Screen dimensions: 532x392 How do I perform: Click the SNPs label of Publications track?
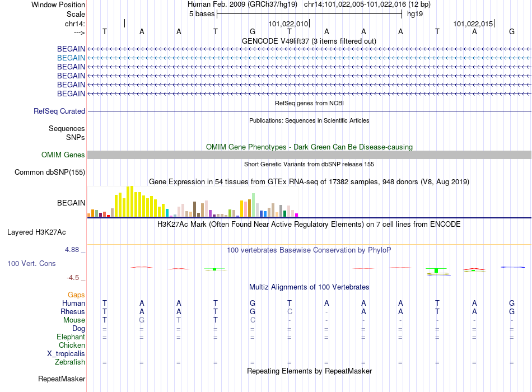[76, 137]
